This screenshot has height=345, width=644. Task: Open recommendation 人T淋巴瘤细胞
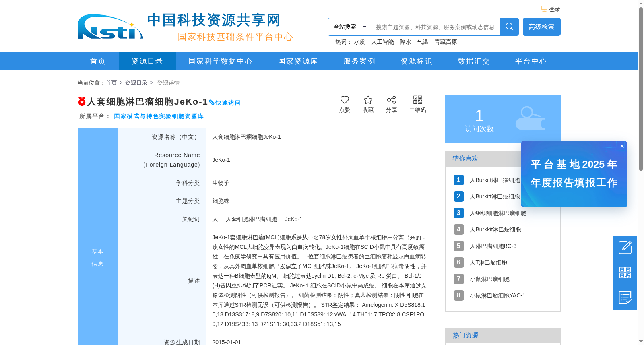click(488, 262)
